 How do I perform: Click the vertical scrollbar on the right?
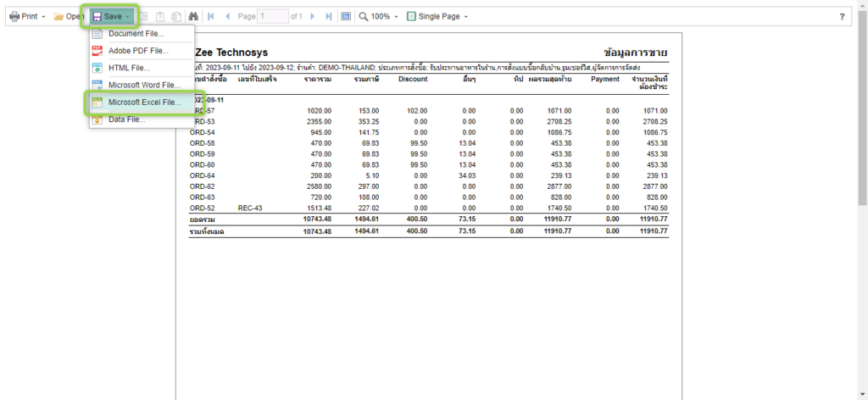point(862,108)
